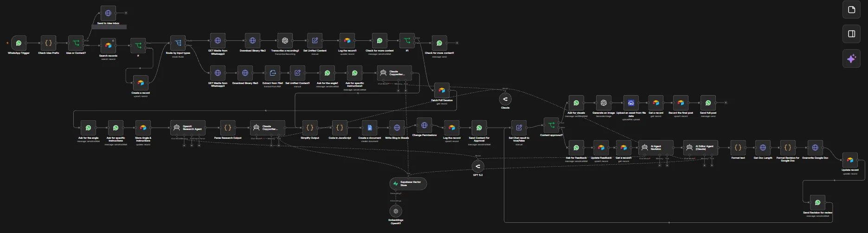Open the Content approved? IF node

[x=551, y=125]
